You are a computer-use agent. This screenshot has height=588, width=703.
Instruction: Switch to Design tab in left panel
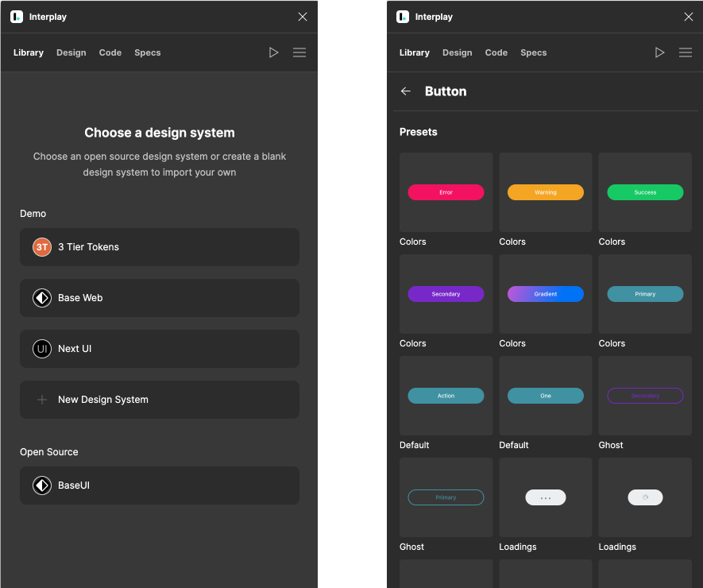point(71,52)
